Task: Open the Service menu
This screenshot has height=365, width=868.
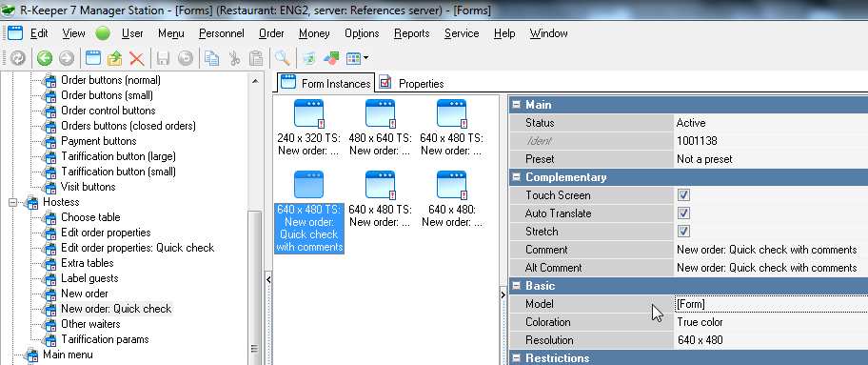Action: pyautogui.click(x=462, y=33)
